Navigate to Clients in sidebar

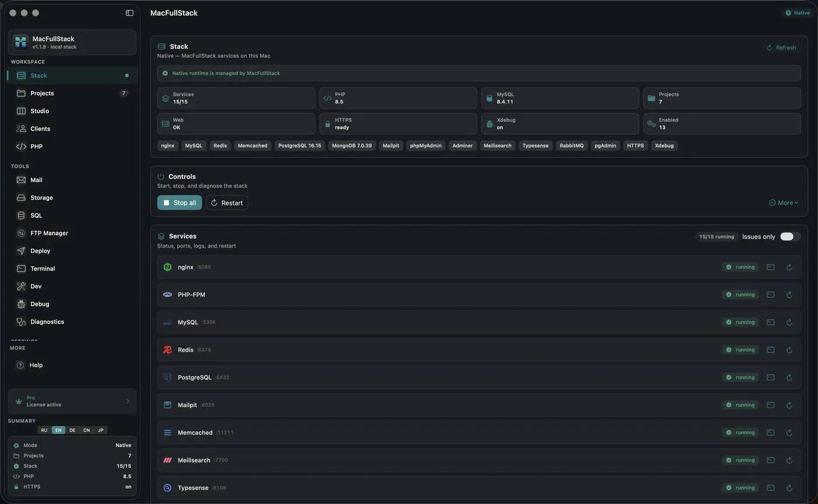pos(72,128)
